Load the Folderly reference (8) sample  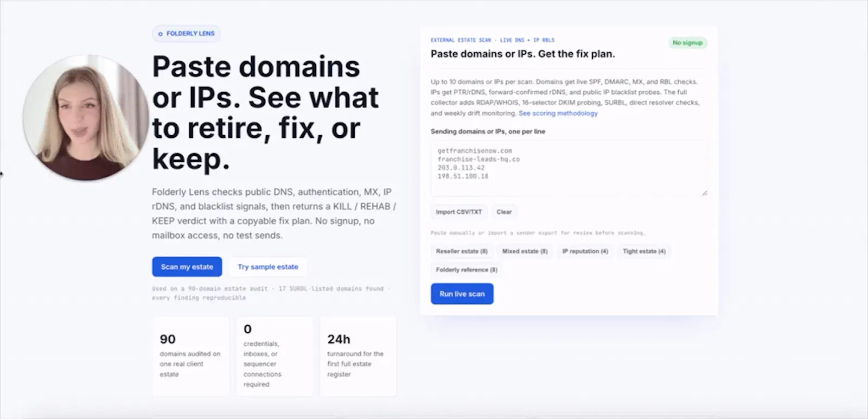pyautogui.click(x=467, y=270)
